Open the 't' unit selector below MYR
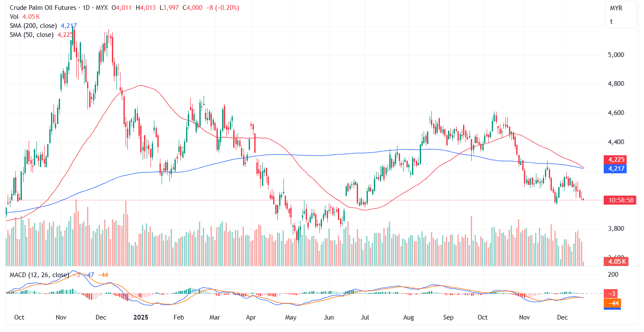 [x=611, y=21]
